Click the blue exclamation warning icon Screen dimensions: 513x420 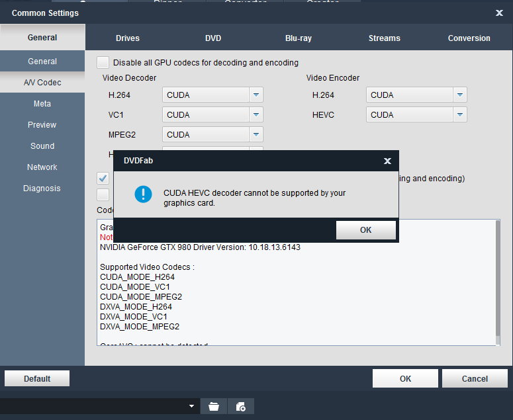[x=143, y=194]
